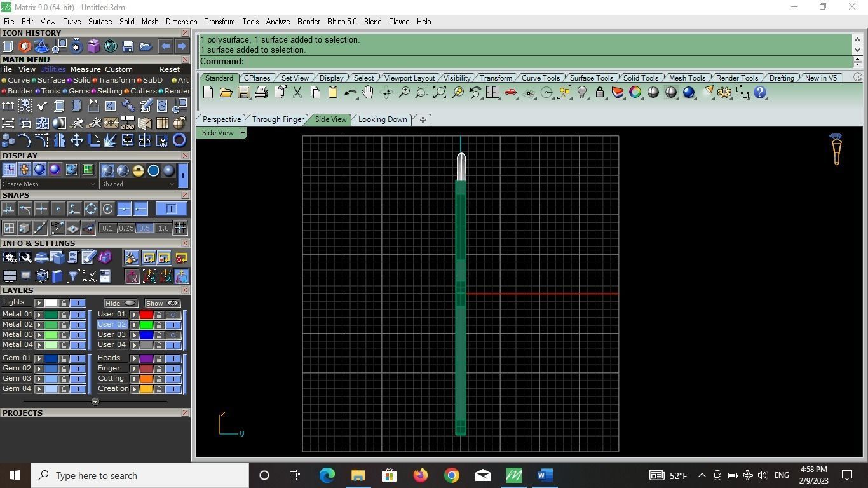Toggle visibility of the Gem 01 layer
Screen dimensions: 868x488
pos(78,358)
